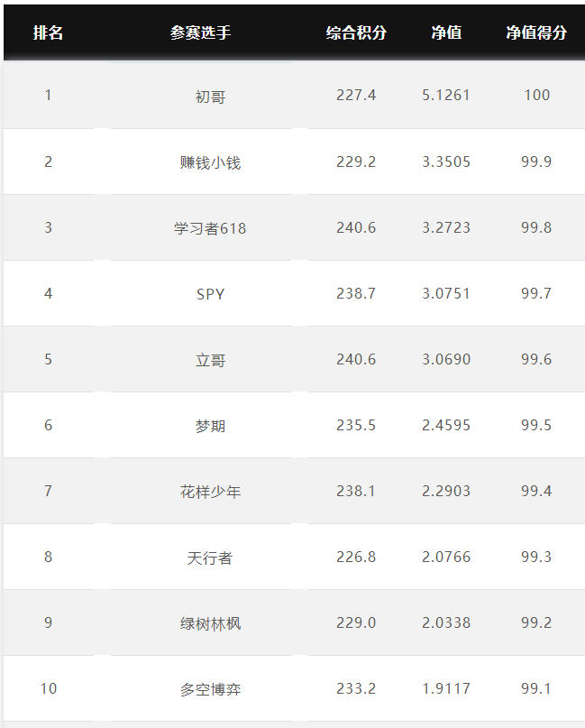Select the 净值 column header

click(446, 32)
